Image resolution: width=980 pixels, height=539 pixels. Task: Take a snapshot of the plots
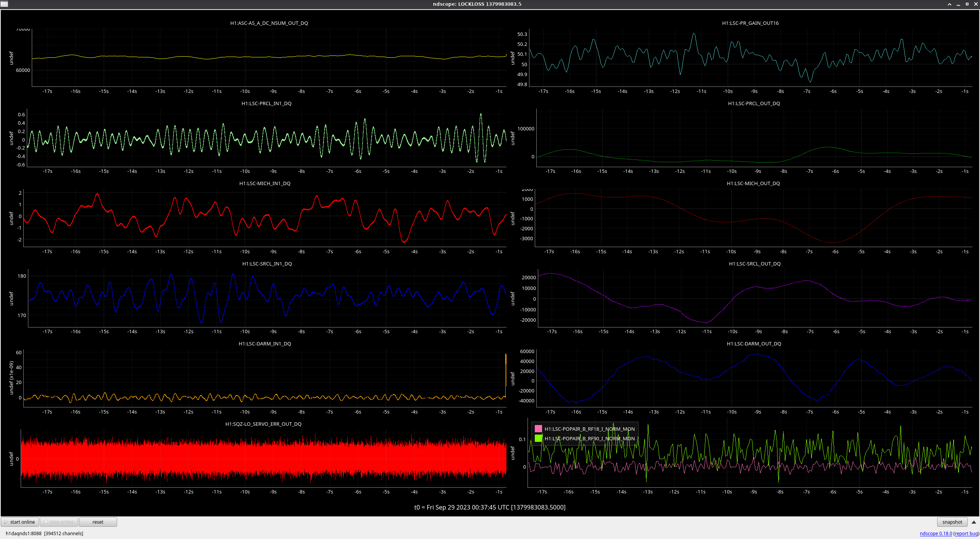(952, 522)
